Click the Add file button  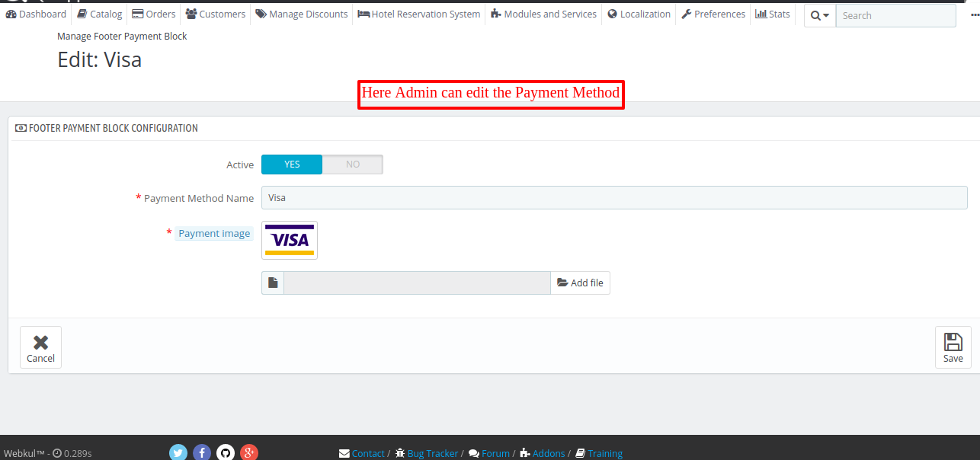(x=580, y=283)
